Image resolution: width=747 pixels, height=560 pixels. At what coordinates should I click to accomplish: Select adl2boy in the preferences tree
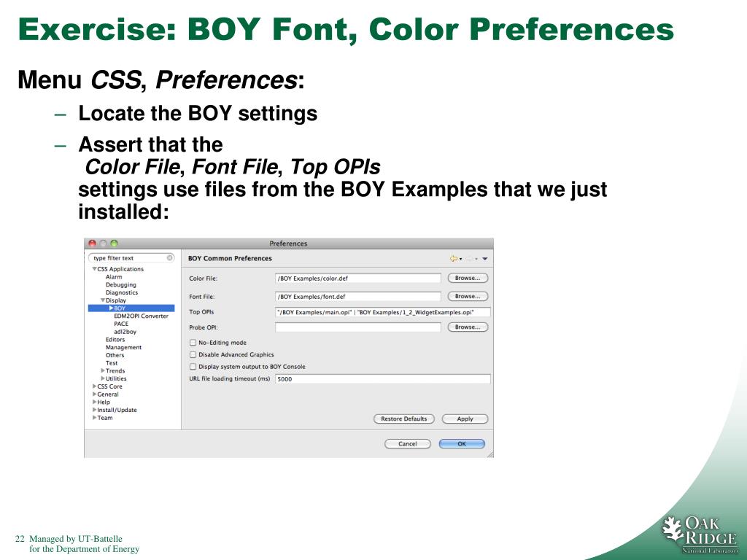(x=125, y=332)
